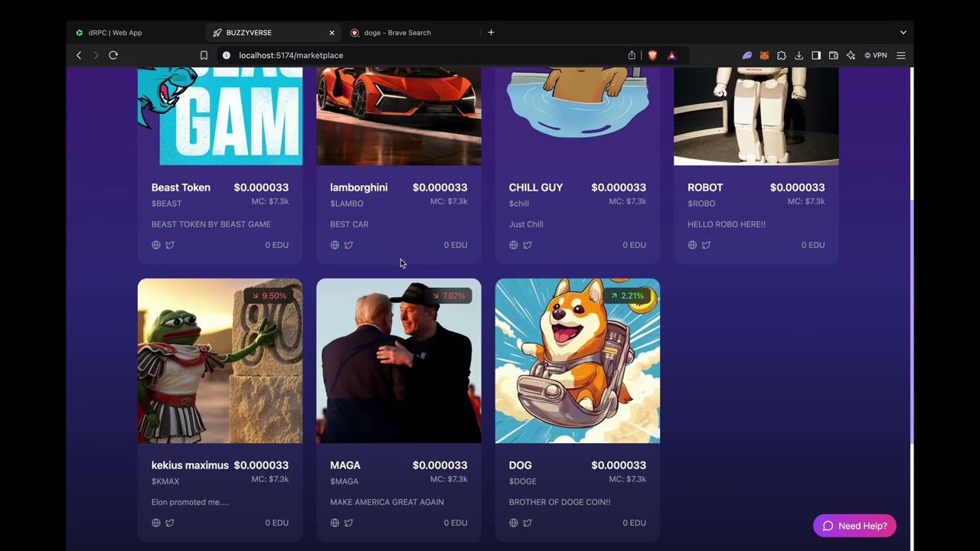
Task: Click the MAKE AMERICA GREAT AGAIN description
Action: [x=387, y=502]
